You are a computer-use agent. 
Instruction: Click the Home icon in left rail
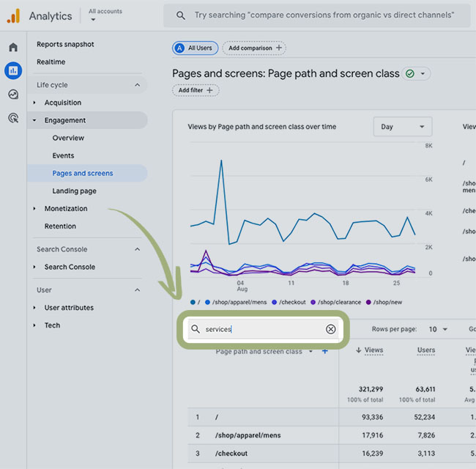coord(13,48)
